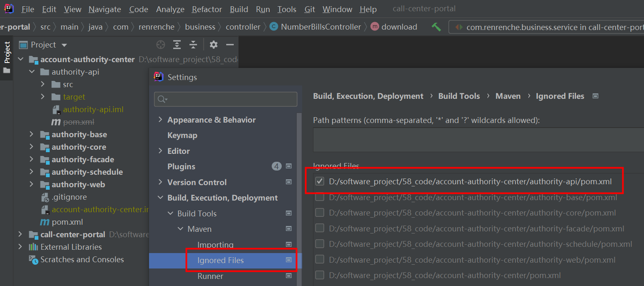Click the Path patterns text field
This screenshot has width=644, height=286.
tap(478, 140)
